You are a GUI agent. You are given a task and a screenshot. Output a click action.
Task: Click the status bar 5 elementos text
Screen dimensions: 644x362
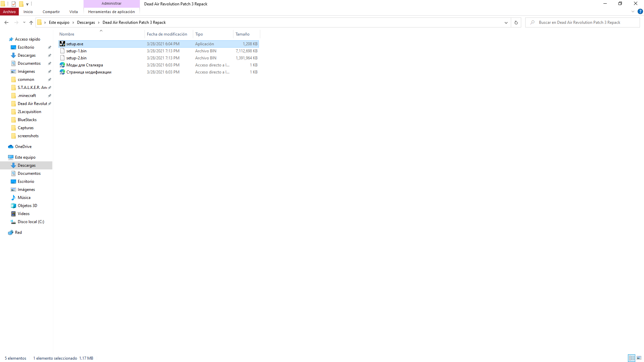click(15, 358)
